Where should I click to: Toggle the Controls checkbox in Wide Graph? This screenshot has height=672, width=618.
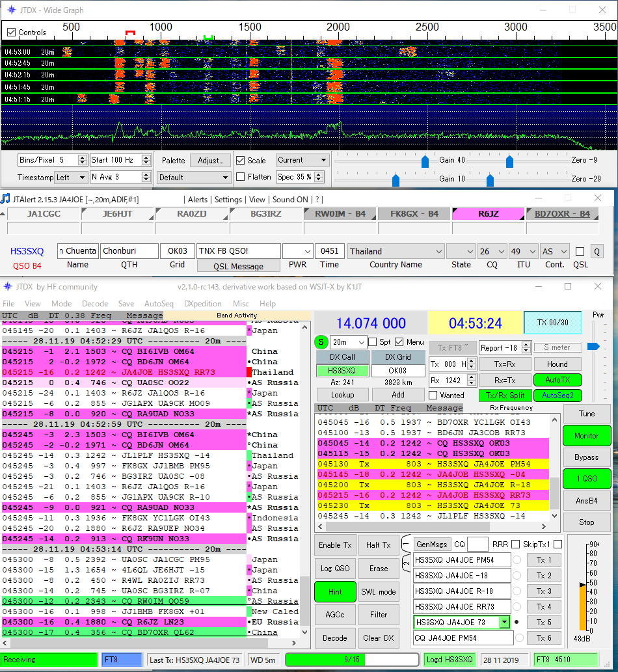12,32
